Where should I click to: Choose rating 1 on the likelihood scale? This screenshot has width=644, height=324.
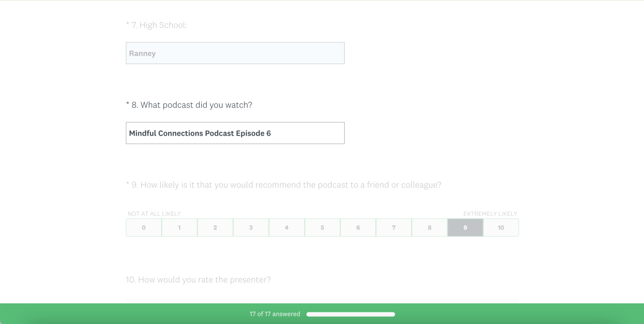[180, 228]
